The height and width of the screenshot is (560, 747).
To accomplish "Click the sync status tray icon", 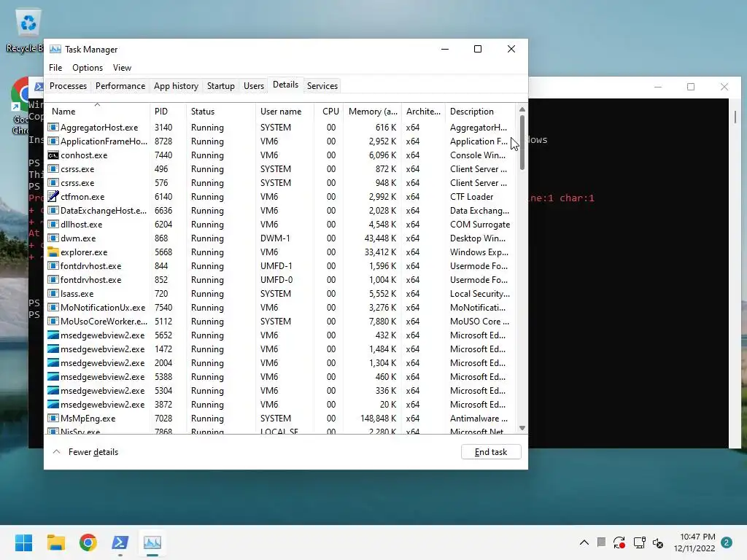I will coord(619,542).
